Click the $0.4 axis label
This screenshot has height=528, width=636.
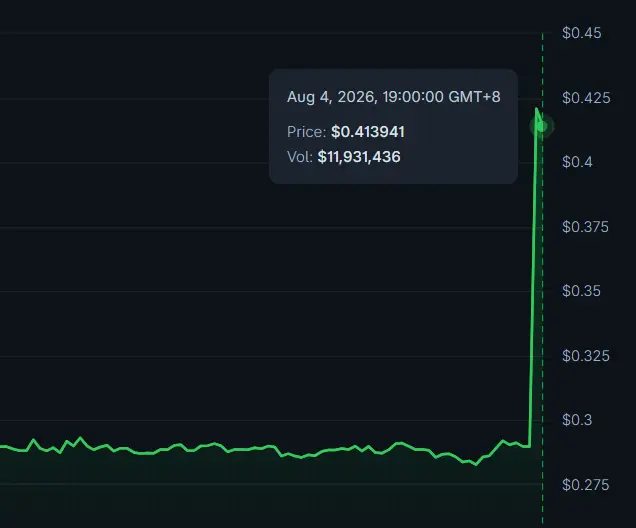coord(577,162)
